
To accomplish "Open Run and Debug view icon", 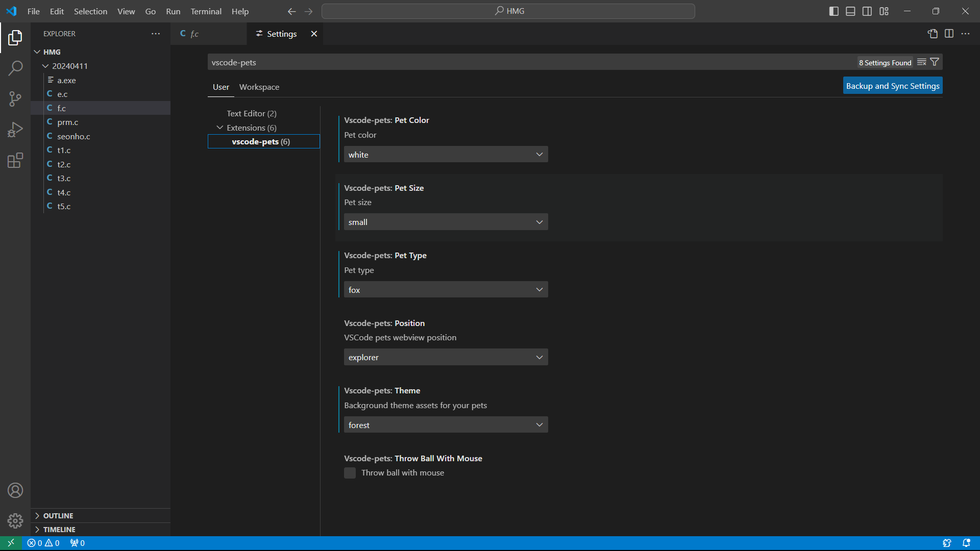I will coord(15,130).
